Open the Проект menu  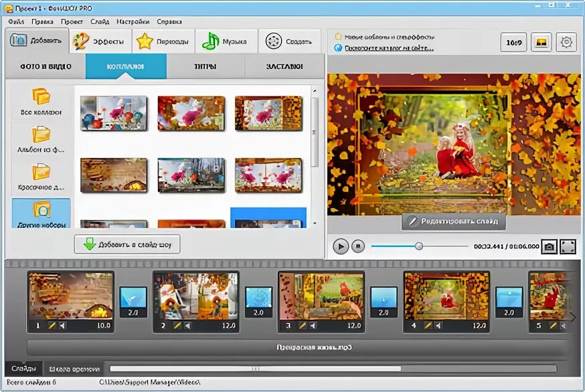72,21
